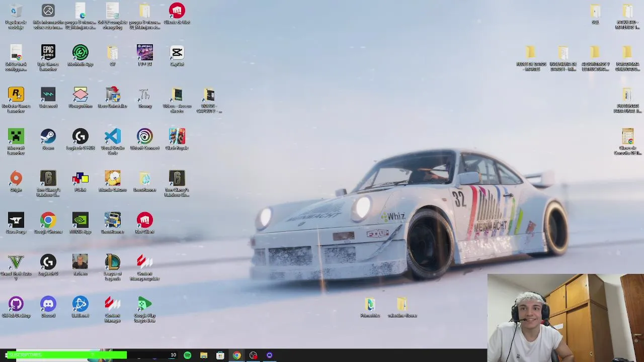Launch the PSeInt shortcut
Image resolution: width=644 pixels, height=362 pixels.
click(80, 182)
